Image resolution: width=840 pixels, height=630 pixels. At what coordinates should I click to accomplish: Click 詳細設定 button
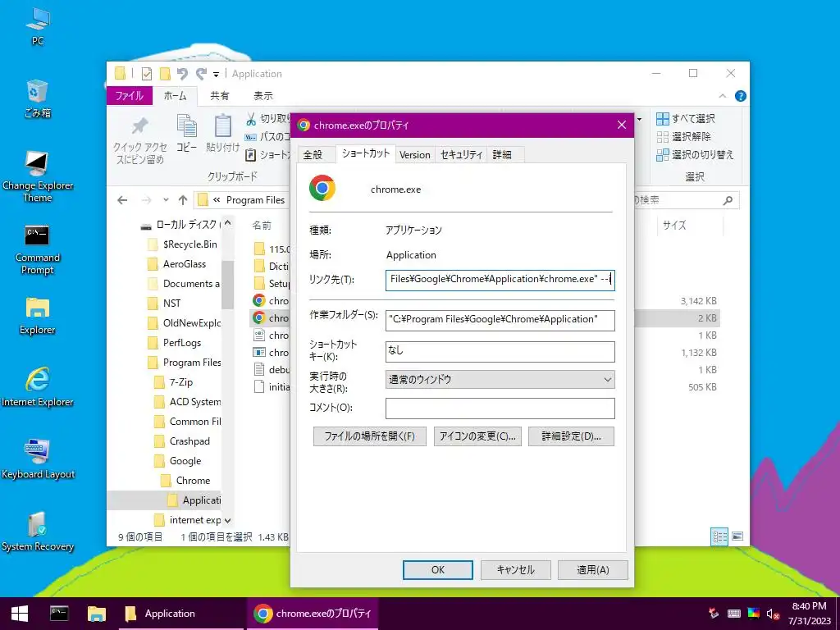571,436
